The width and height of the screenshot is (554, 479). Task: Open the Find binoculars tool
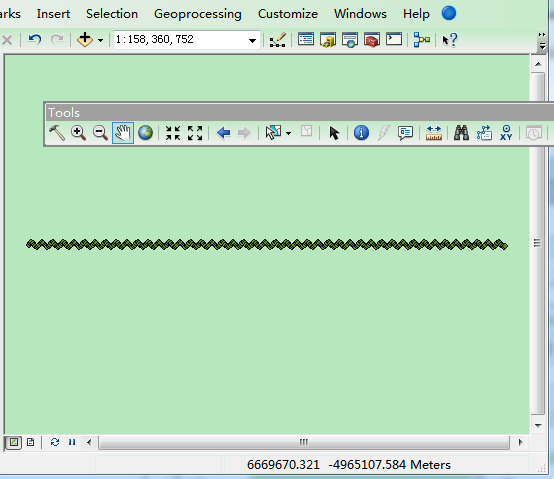pyautogui.click(x=461, y=133)
